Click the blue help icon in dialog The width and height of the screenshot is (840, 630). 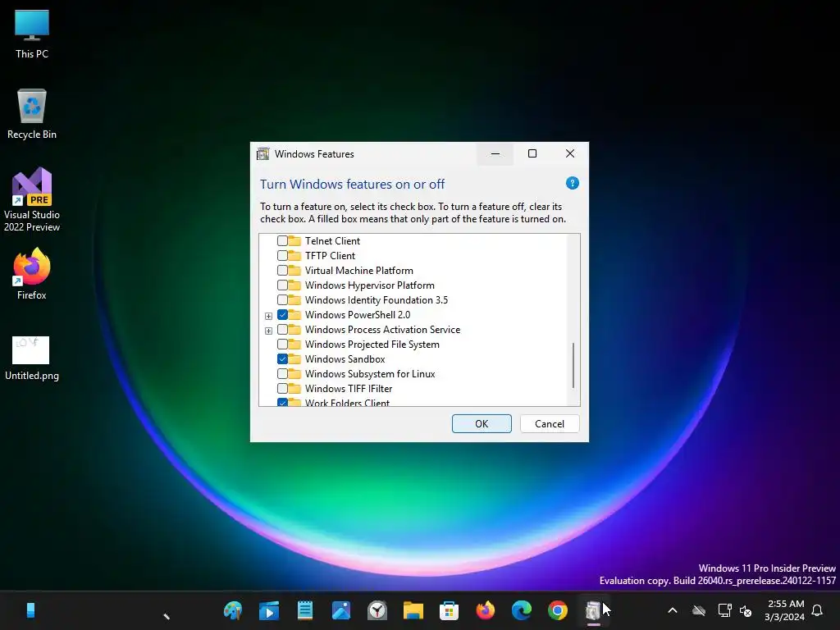coord(572,183)
